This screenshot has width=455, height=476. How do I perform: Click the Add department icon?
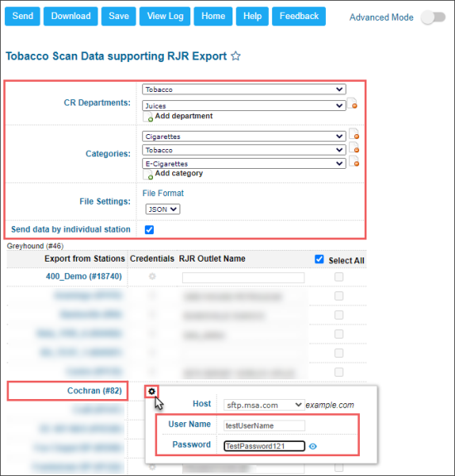tap(148, 117)
